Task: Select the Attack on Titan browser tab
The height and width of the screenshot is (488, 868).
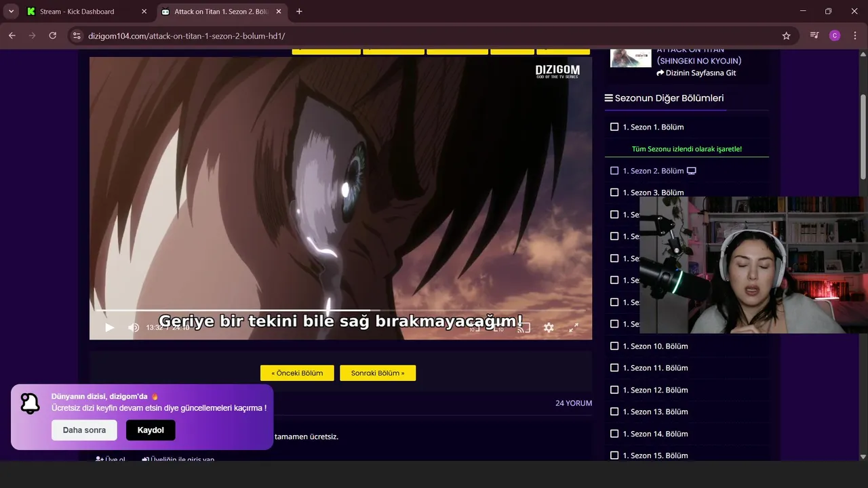Action: pyautogui.click(x=221, y=12)
